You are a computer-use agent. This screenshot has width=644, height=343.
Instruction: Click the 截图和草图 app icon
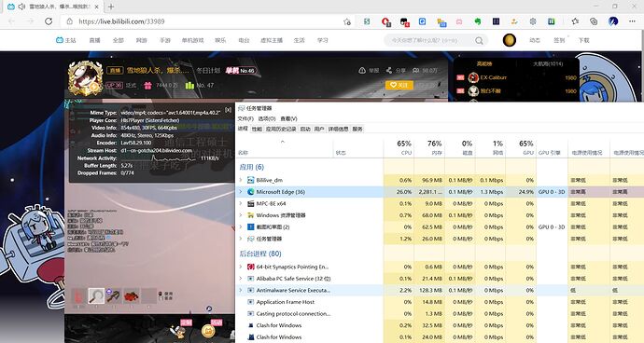tap(250, 226)
